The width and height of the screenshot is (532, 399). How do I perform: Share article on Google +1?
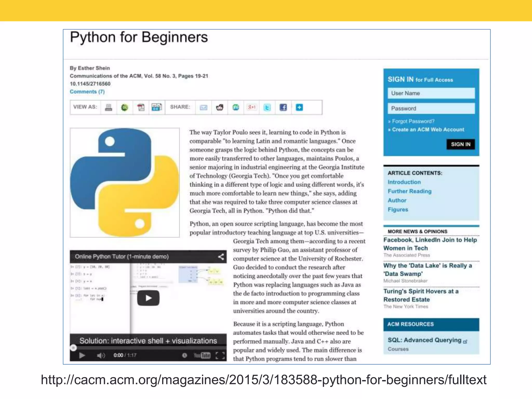coord(252,107)
